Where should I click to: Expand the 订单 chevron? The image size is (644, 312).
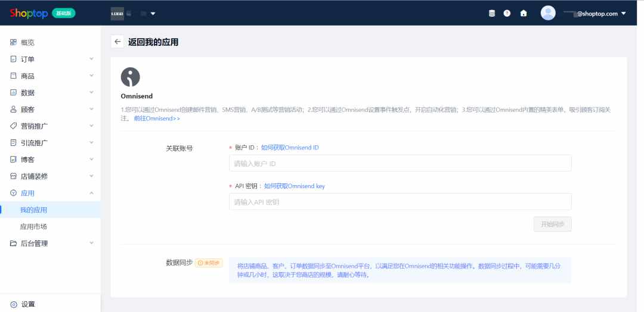(92, 59)
